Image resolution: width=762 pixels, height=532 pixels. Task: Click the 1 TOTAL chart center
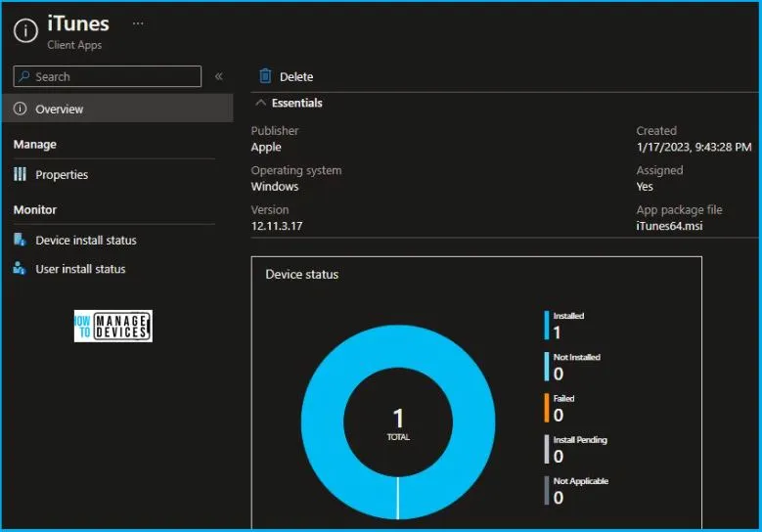coord(398,424)
